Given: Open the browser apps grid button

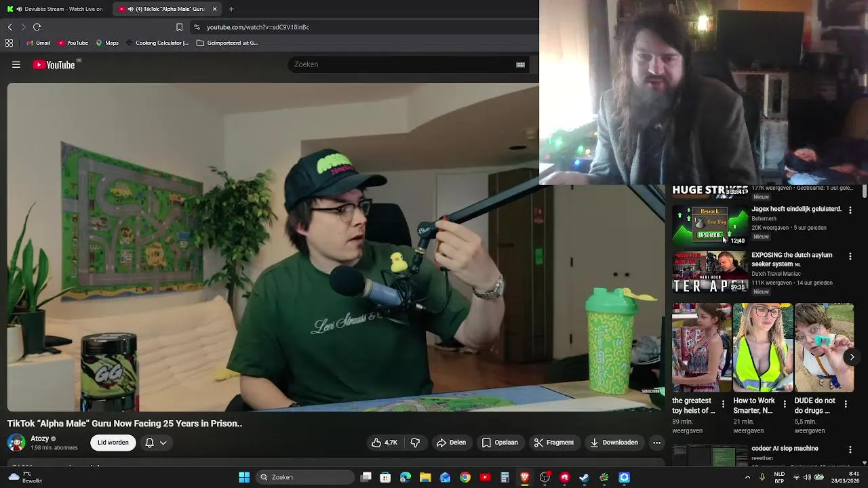Looking at the screenshot, I should (9, 43).
